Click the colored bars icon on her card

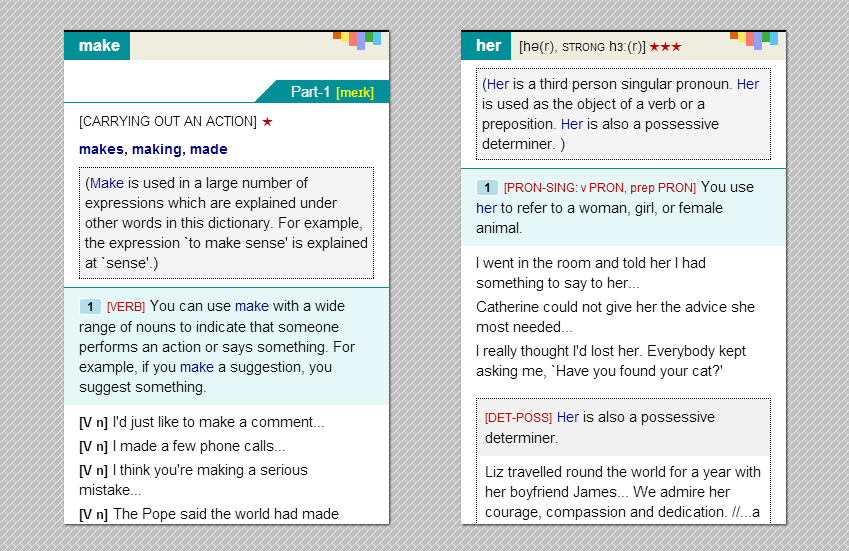[754, 40]
